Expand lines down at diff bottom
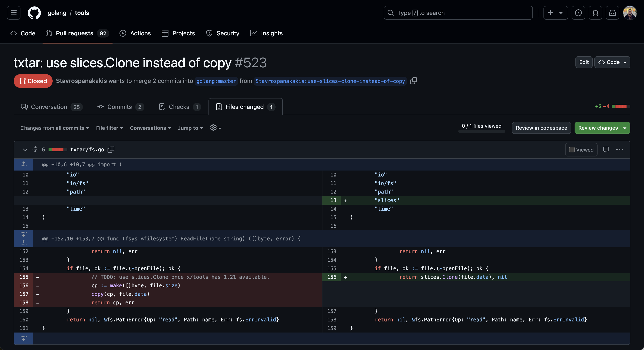 (23, 338)
